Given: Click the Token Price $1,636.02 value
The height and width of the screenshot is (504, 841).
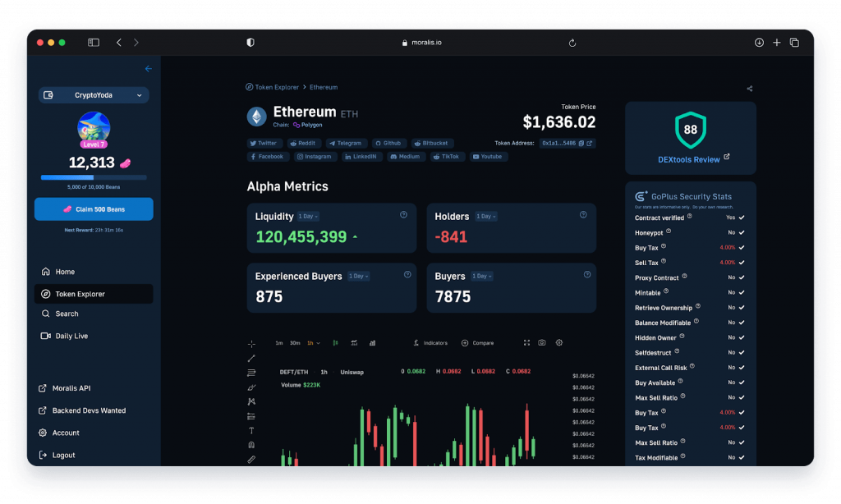Looking at the screenshot, I should pyautogui.click(x=558, y=122).
